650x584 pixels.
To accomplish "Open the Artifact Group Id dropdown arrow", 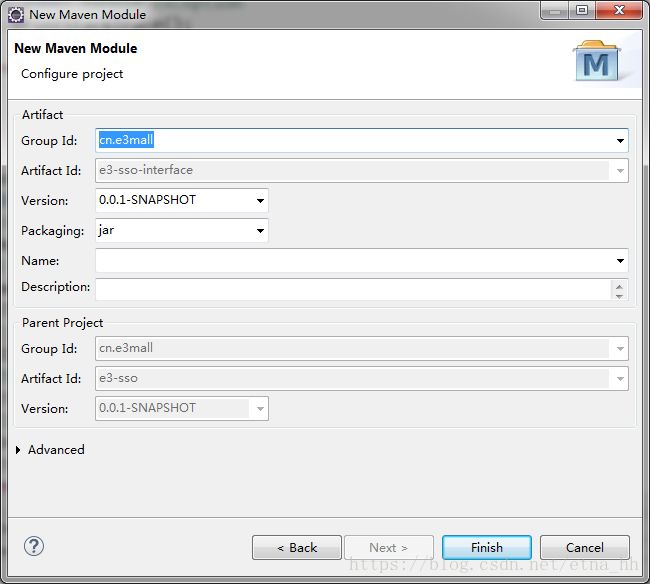I will [620, 141].
